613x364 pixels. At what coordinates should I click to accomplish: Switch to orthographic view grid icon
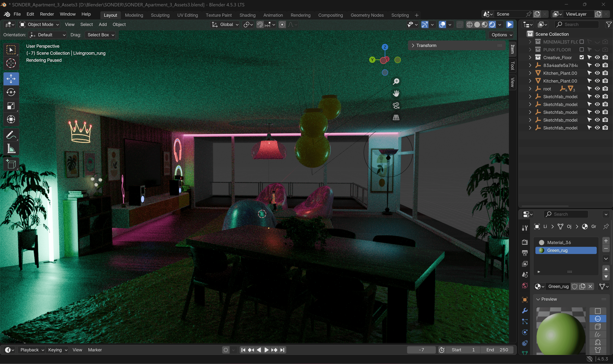tap(396, 118)
